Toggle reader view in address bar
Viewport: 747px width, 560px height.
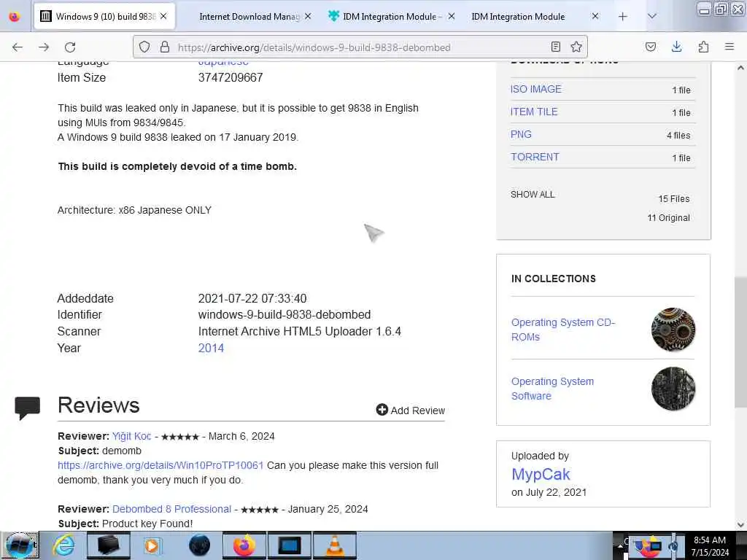pos(555,47)
